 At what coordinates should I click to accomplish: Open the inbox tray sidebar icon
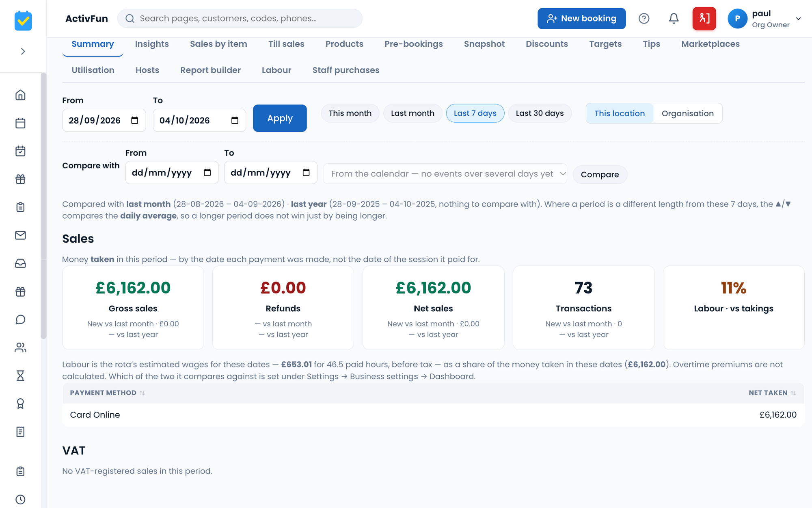click(20, 263)
